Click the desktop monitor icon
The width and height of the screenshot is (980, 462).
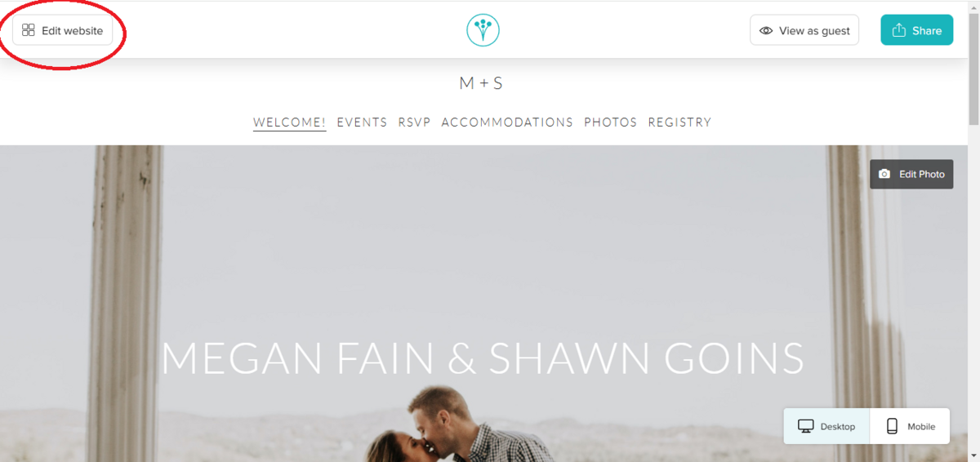[x=806, y=426]
